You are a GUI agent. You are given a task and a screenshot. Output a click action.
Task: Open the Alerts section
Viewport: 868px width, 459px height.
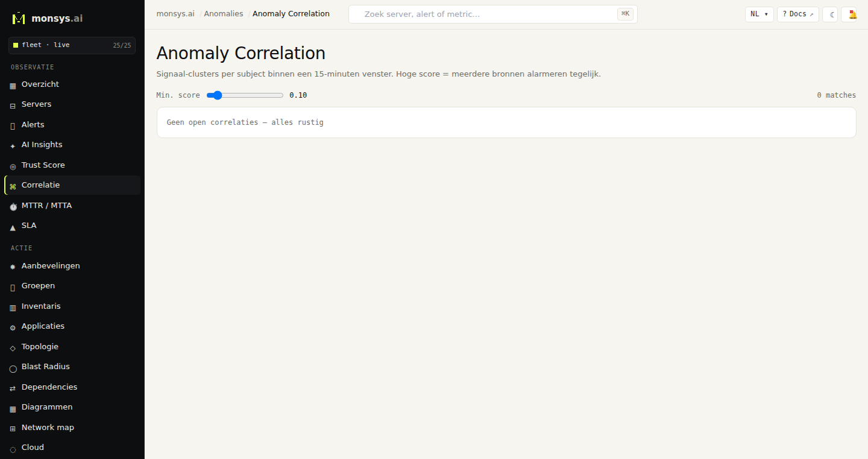72,125
